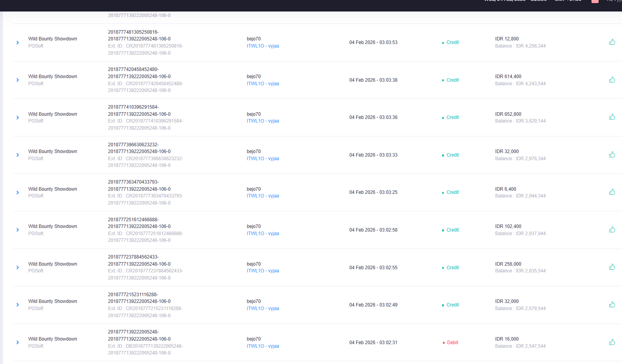Select Balance : IDR 2,547,544 text

tap(520, 346)
